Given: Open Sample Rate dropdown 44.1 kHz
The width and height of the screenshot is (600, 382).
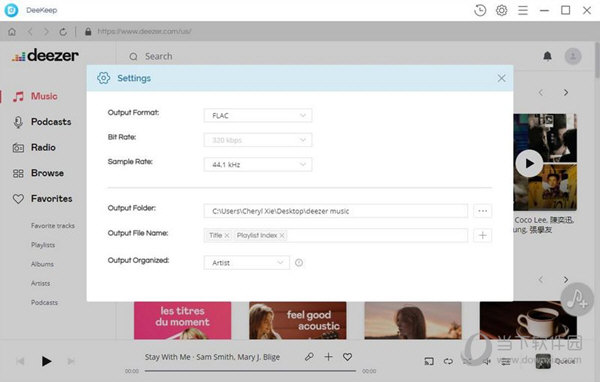Looking at the screenshot, I should 258,165.
